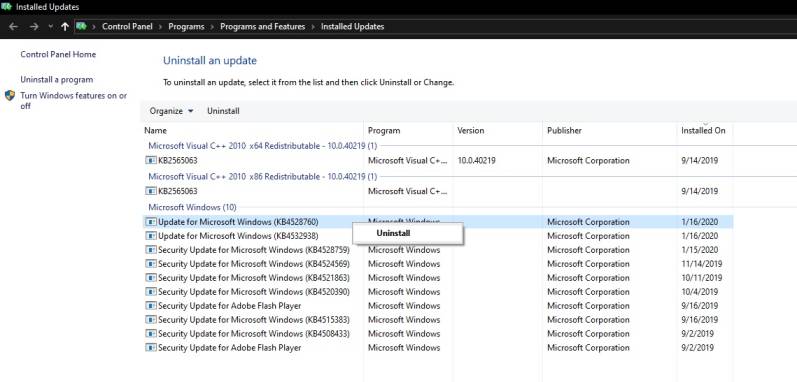
Task: Click the 11/14/2019 installed date cell
Action: [702, 264]
